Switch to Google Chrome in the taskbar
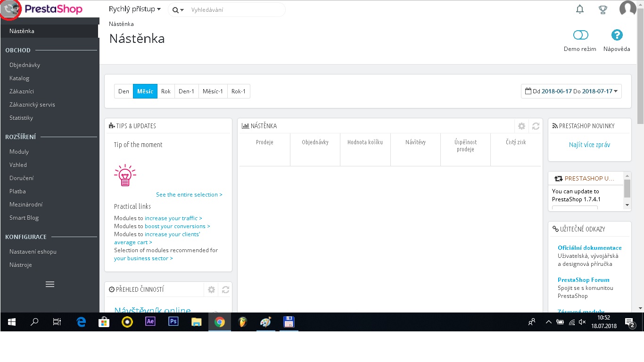 point(220,322)
